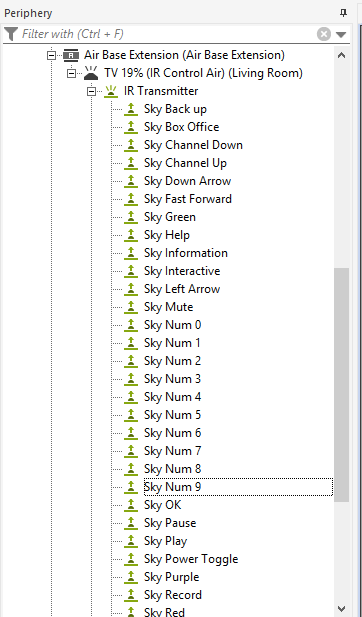Select the Sky Channel Up command
Screen dimensions: 362x617
click(185, 163)
